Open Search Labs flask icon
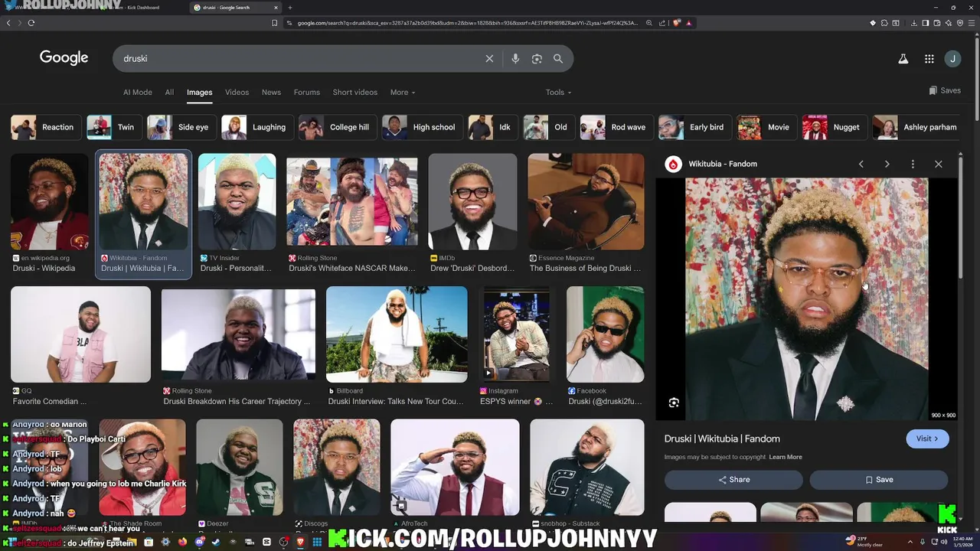This screenshot has width=980, height=551. pyautogui.click(x=903, y=59)
